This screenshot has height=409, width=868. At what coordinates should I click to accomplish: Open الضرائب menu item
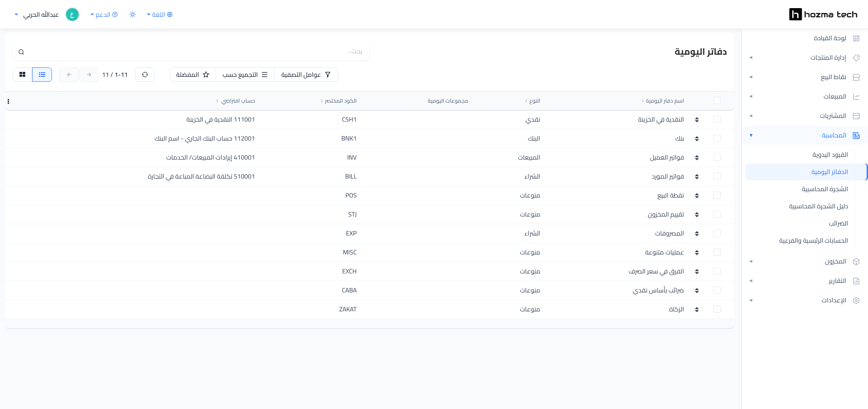pos(838,223)
